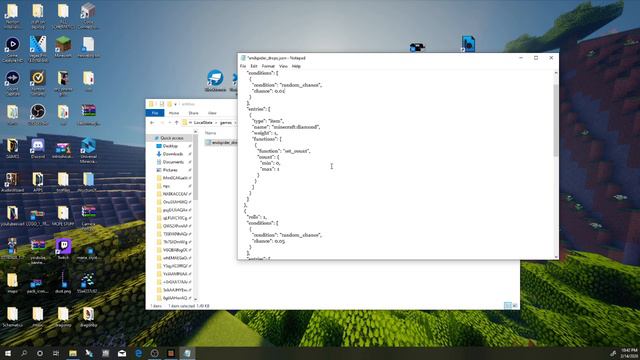Image resolution: width=640 pixels, height=360 pixels.
Task: Open the maps desktop folder
Action: click(x=12, y=283)
